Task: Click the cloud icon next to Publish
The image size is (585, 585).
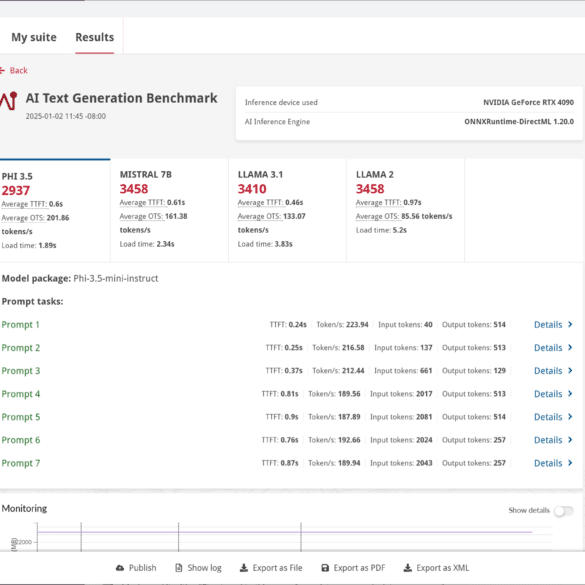Action: (120, 568)
